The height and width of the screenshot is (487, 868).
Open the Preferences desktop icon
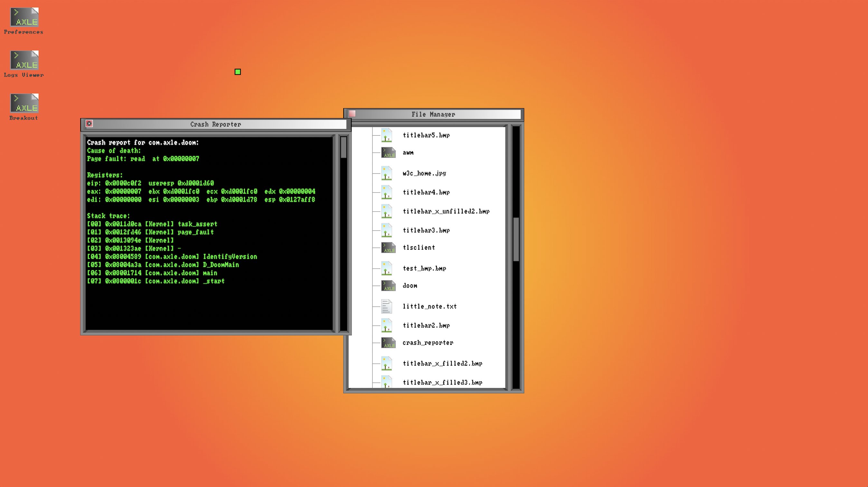[x=24, y=17]
